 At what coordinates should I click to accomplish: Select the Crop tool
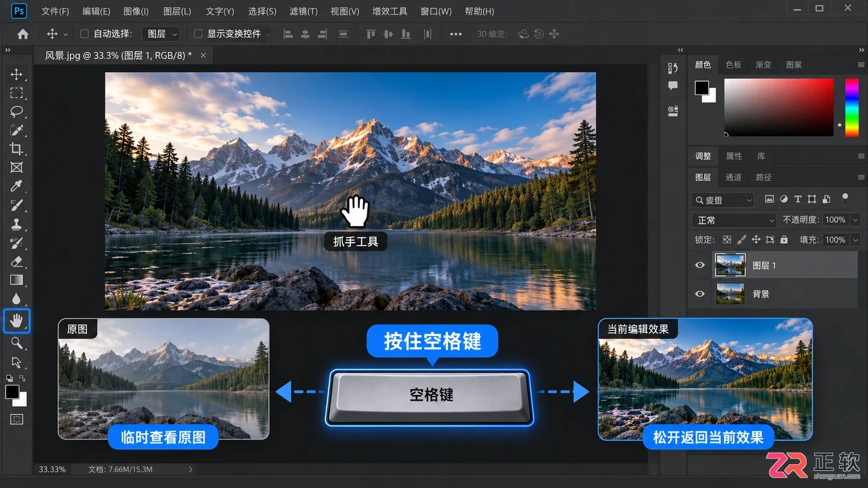(x=16, y=149)
